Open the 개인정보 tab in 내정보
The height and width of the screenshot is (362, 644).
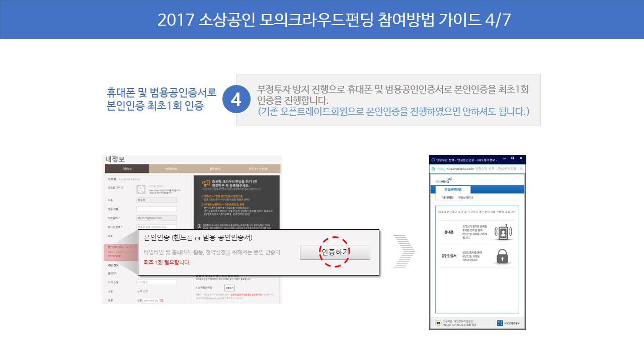pos(127,169)
